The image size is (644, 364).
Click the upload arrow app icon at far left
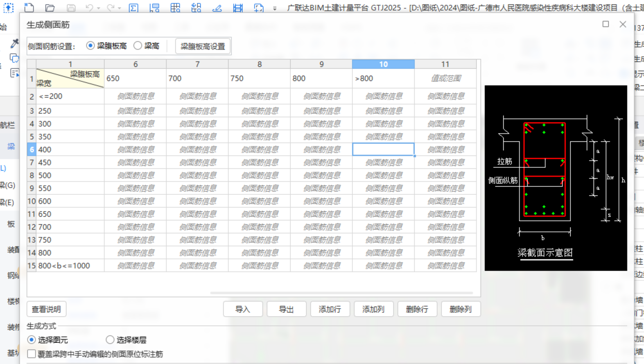click(8, 7)
